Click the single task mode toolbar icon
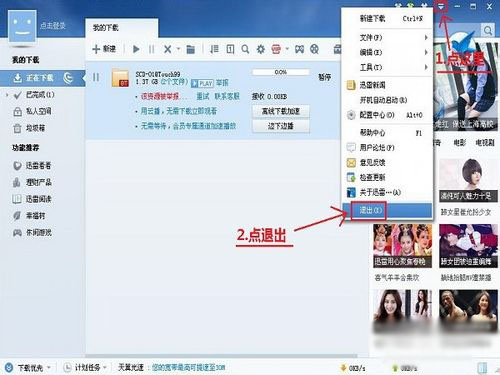Image resolution: width=500 pixels, height=375 pixels. point(230,49)
